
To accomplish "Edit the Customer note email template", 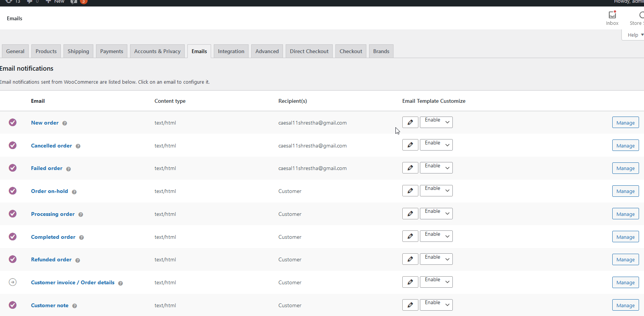I will click(410, 305).
